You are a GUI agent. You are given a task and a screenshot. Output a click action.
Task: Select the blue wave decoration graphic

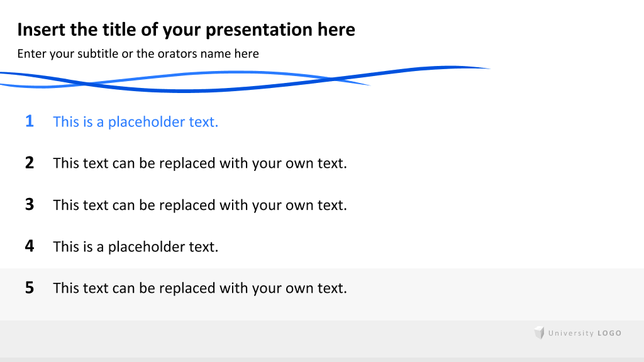[x=245, y=79]
